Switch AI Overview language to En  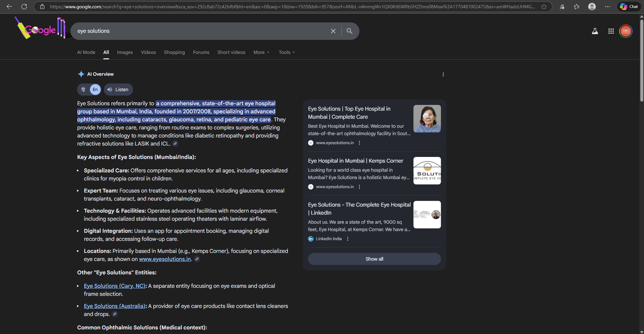tap(95, 89)
